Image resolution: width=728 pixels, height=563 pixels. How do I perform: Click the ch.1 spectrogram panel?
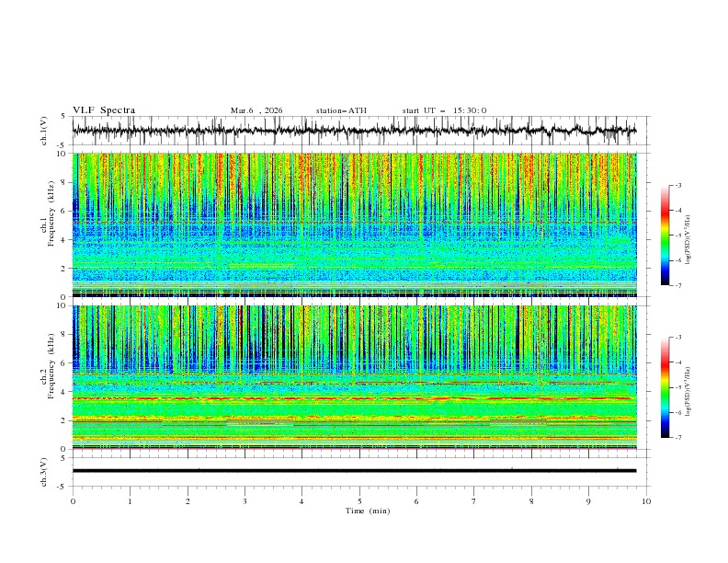tap(354, 224)
